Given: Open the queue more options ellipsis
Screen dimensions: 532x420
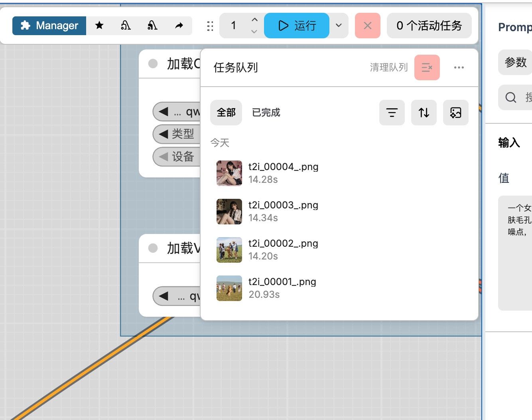Looking at the screenshot, I should pyautogui.click(x=459, y=67).
